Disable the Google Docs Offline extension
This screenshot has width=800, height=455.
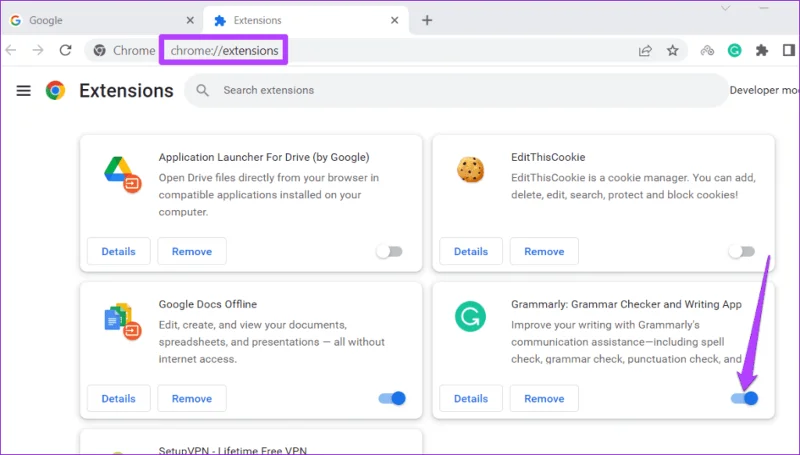(x=392, y=398)
